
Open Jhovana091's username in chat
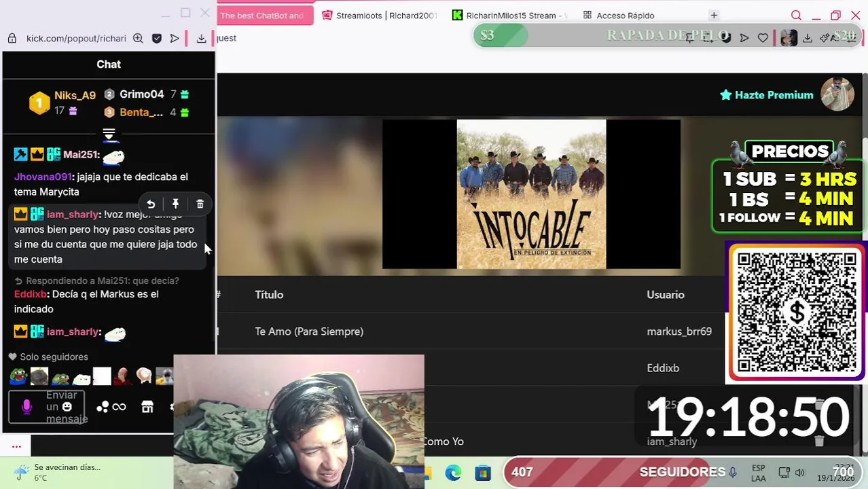[x=43, y=177]
